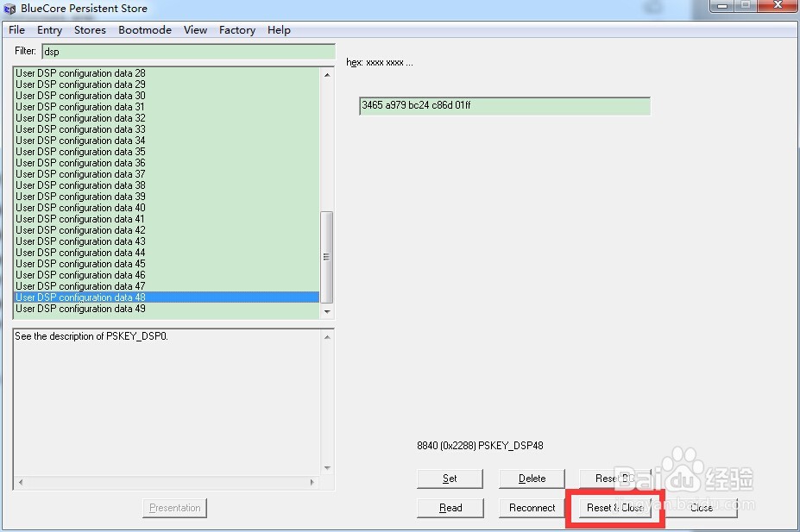The height and width of the screenshot is (532, 800).
Task: Click the key list vertical scrollbar thumb
Action: [326, 257]
